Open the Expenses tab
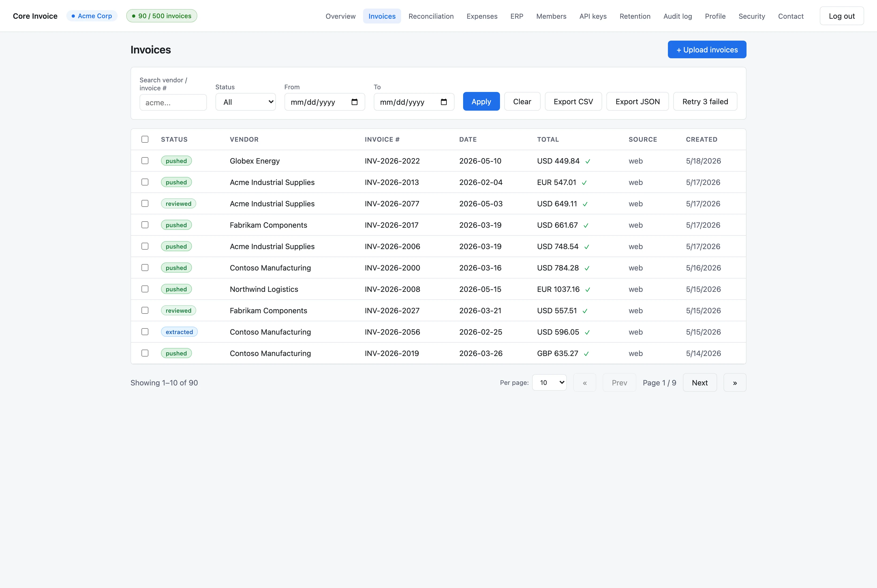Viewport: 877px width, 588px height. (482, 16)
